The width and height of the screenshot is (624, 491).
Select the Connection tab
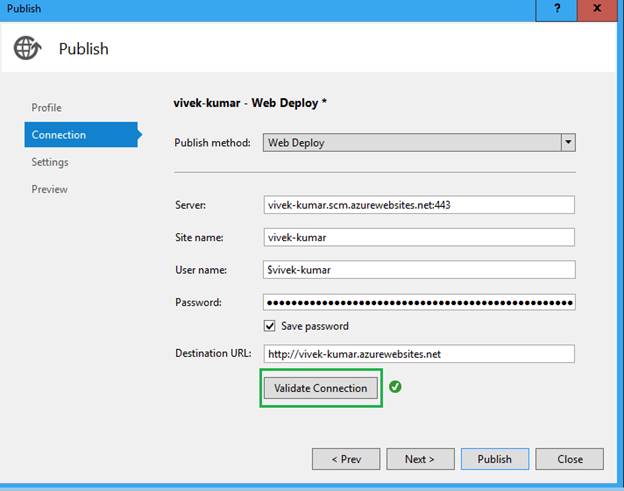click(82, 134)
